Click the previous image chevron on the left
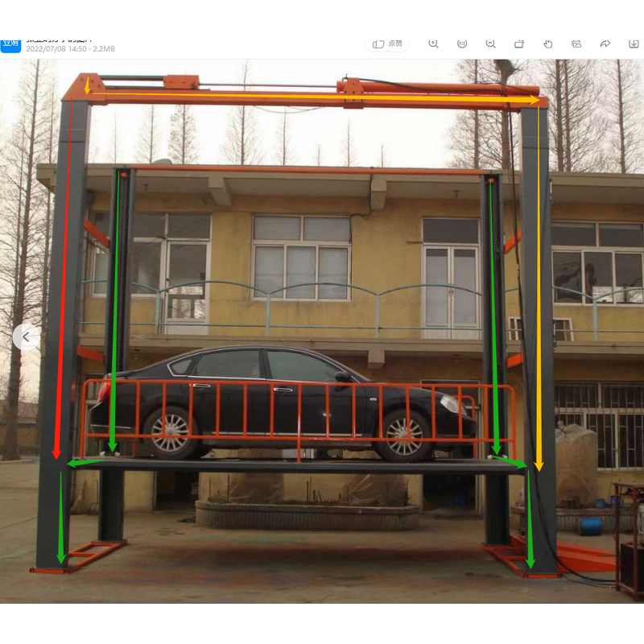The image size is (644, 644). pos(25,337)
